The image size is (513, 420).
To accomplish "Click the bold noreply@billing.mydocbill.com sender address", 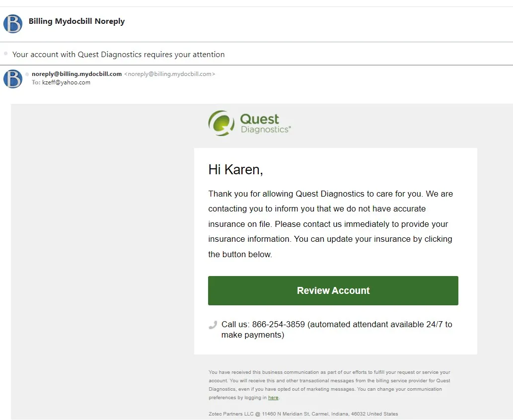I will tap(76, 74).
